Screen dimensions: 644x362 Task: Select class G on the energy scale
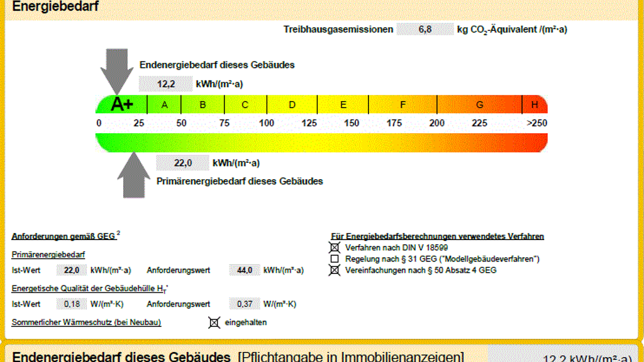tap(479, 105)
